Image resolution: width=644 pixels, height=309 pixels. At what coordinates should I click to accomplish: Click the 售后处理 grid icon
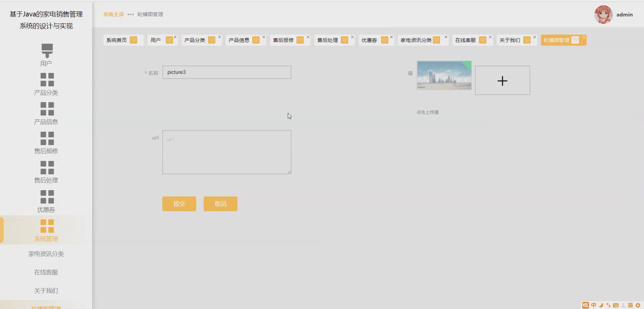click(47, 168)
